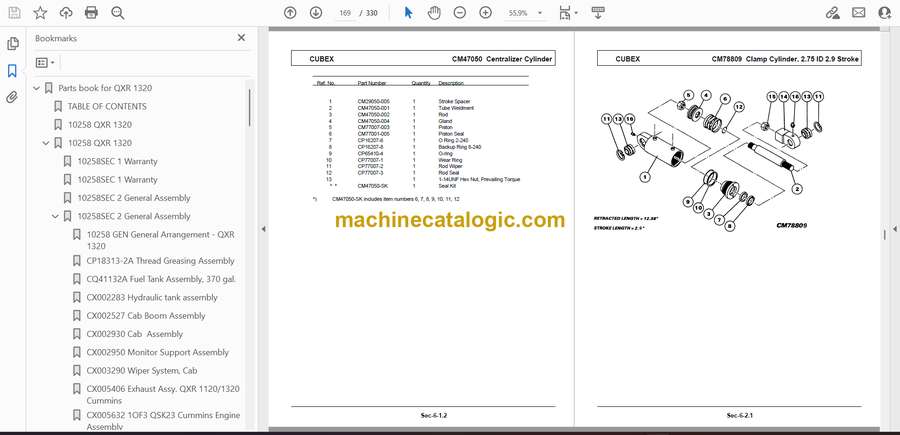Viewport: 900px width, 435px height.
Task: Open 10258 GEN General Arrangement bookmark
Action: 161,240
